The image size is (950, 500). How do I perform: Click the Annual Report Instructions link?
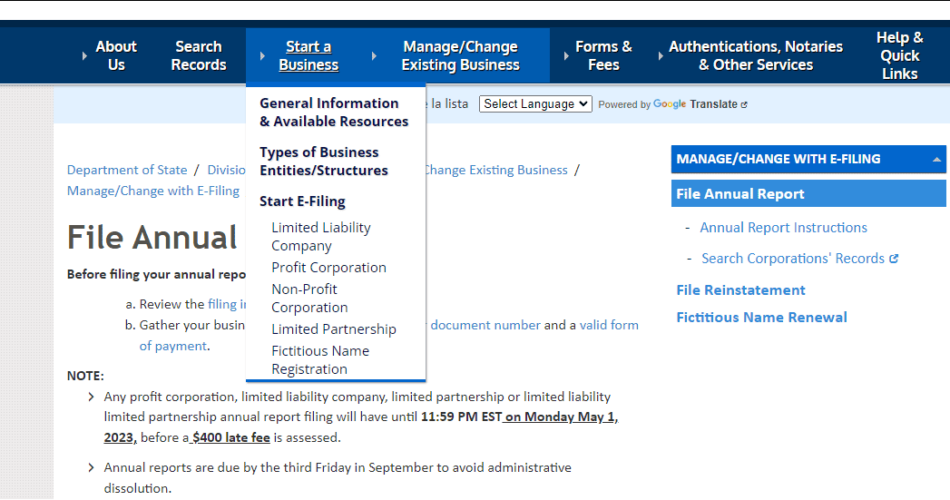783,228
